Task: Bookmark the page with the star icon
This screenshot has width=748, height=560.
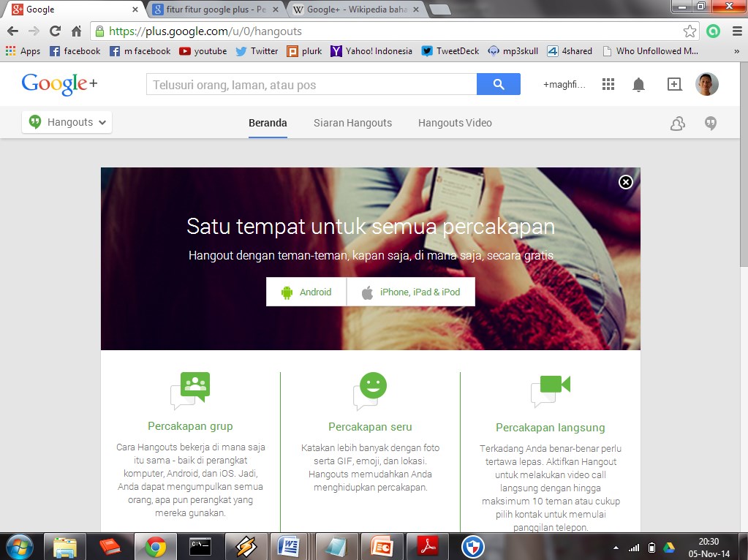Action: click(x=689, y=31)
